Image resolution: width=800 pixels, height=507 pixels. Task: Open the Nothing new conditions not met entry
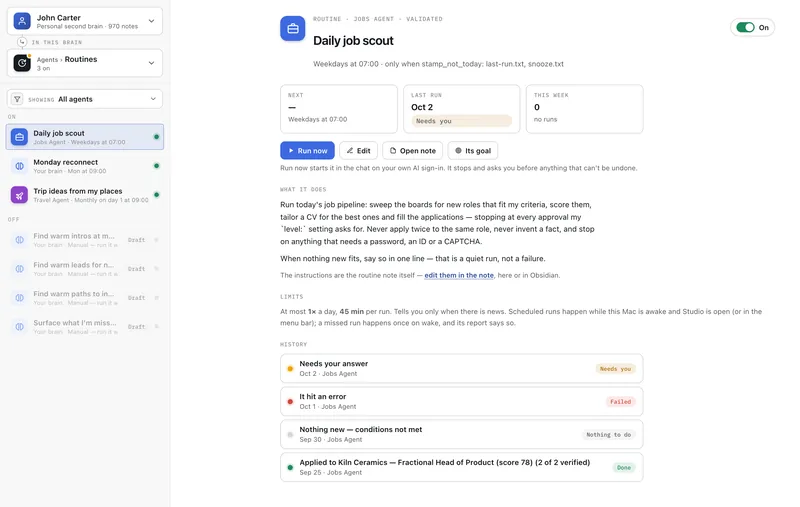[462, 434]
